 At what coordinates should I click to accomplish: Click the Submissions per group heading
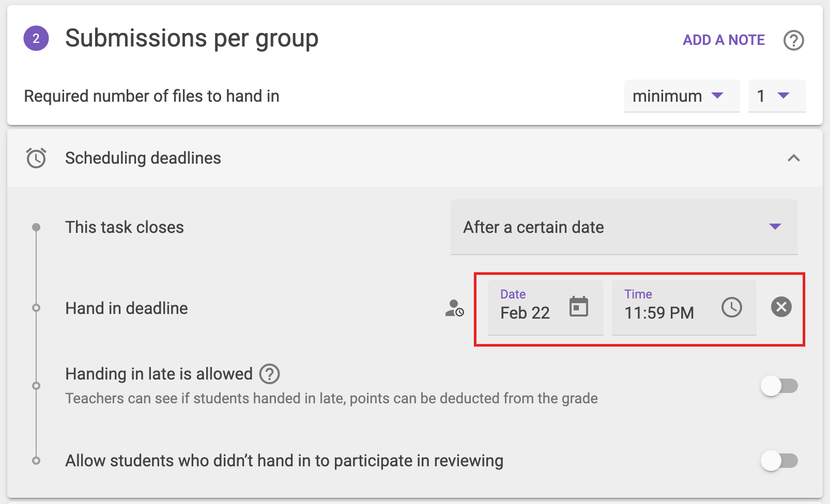[x=192, y=39]
